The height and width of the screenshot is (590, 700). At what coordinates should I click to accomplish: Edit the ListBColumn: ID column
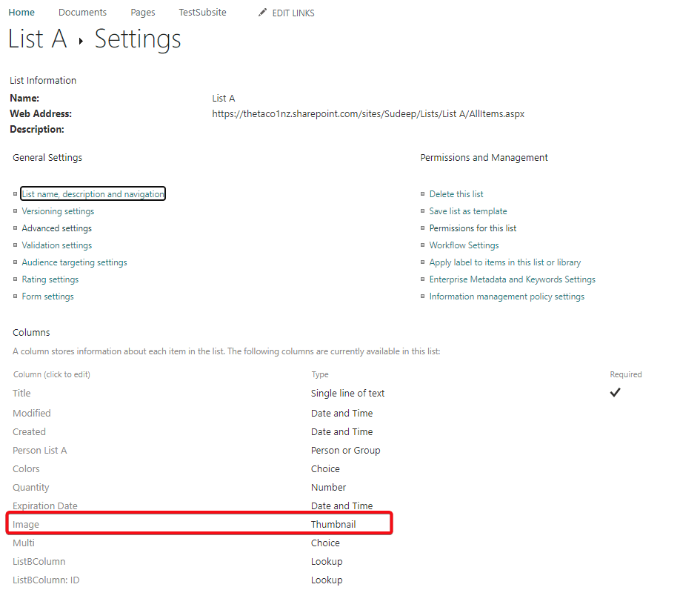[46, 580]
